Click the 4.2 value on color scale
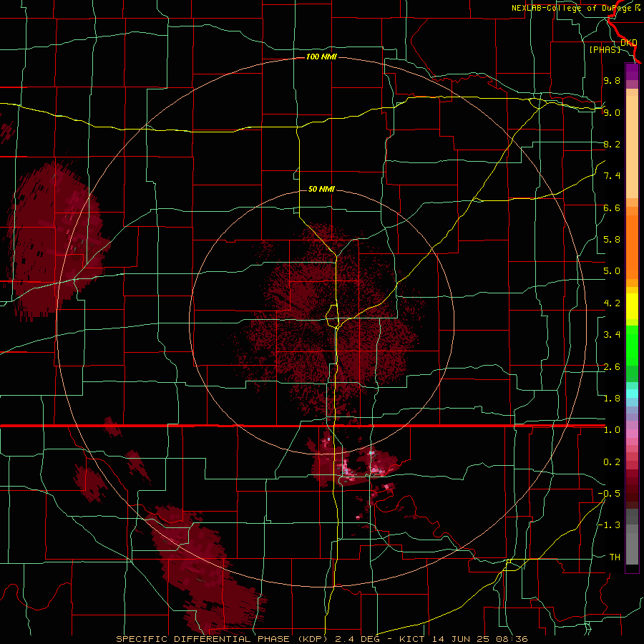 click(x=612, y=303)
